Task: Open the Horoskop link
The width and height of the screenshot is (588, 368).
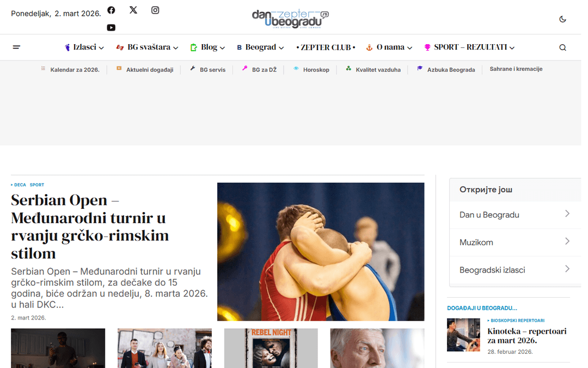Action: click(x=316, y=70)
